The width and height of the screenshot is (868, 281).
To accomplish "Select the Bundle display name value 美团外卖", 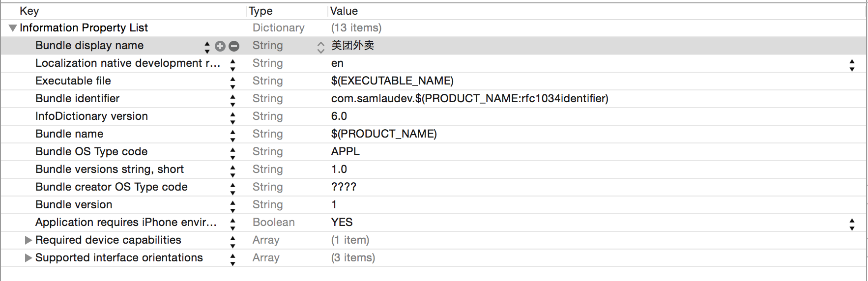I will point(353,46).
